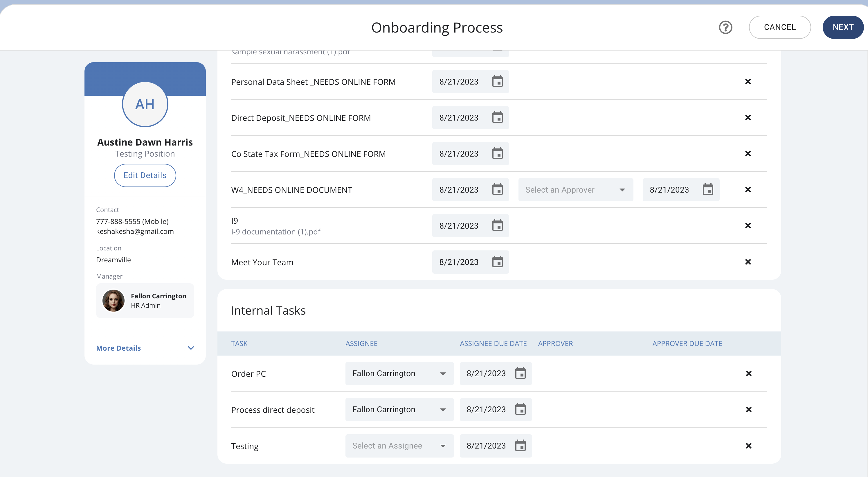Image resolution: width=868 pixels, height=477 pixels.
Task: Remove W4_NEEDS ONLINE DOCUMENT task
Action: click(748, 189)
